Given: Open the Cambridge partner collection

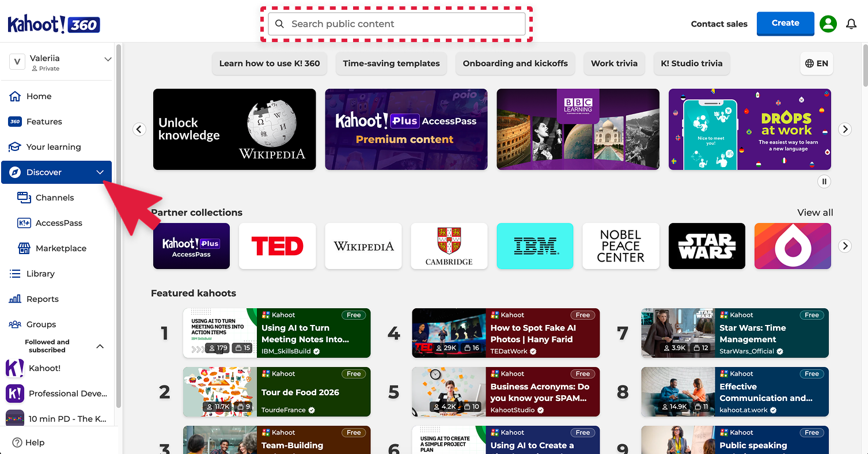Looking at the screenshot, I should (x=449, y=246).
